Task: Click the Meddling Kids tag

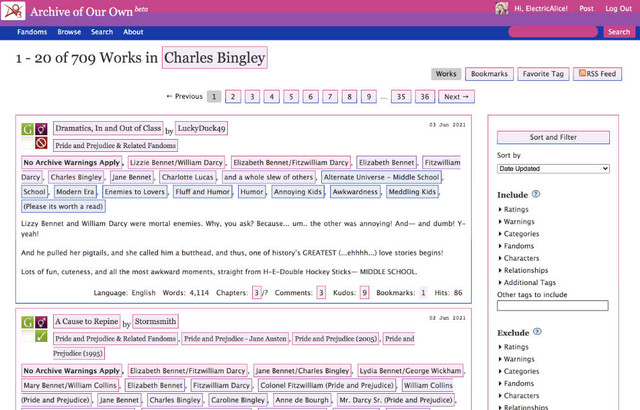Action: [412, 192]
